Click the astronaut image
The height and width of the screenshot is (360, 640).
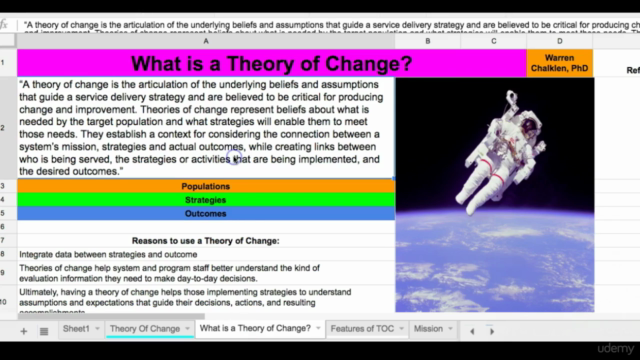tap(495, 195)
